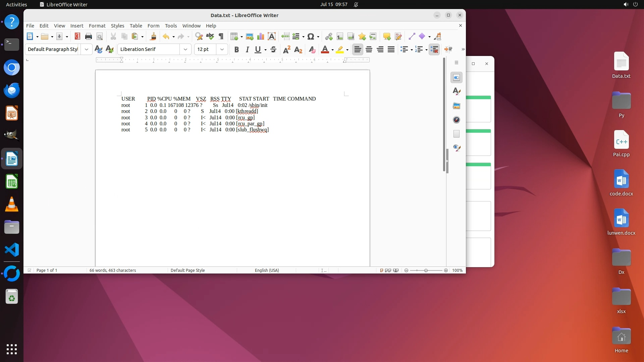The height and width of the screenshot is (362, 644).
Task: Toggle Bold formatting
Action: click(x=236, y=50)
